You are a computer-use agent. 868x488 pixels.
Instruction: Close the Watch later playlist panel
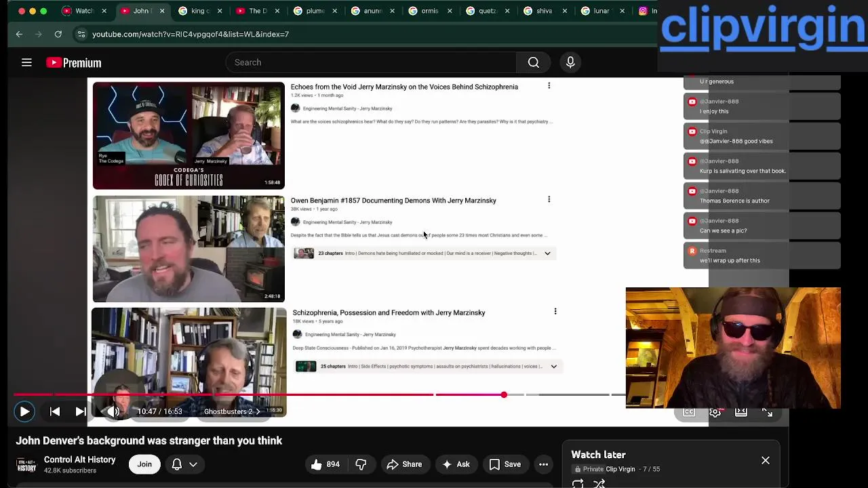[766, 461]
